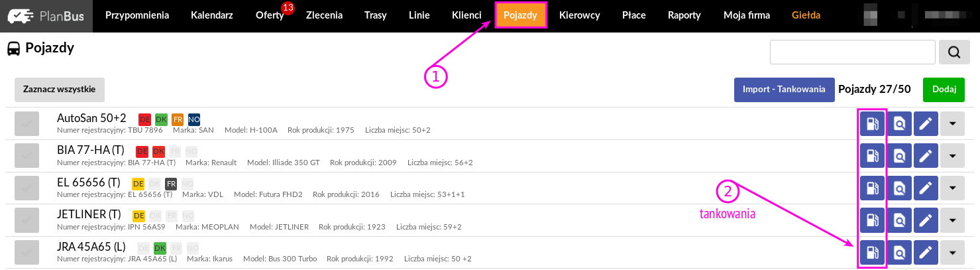The width and height of the screenshot is (980, 270).
Task: Open refueling icon for AutoSan 50+2
Action: (x=873, y=124)
